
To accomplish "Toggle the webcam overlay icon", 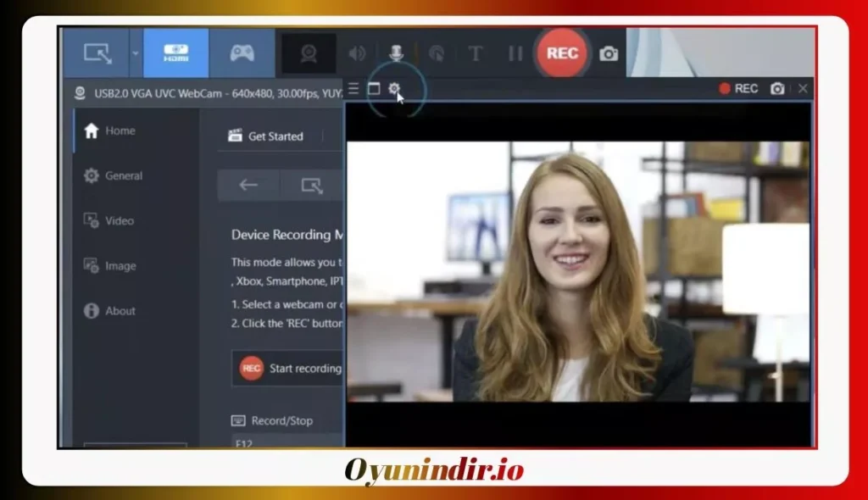I will coord(309,53).
